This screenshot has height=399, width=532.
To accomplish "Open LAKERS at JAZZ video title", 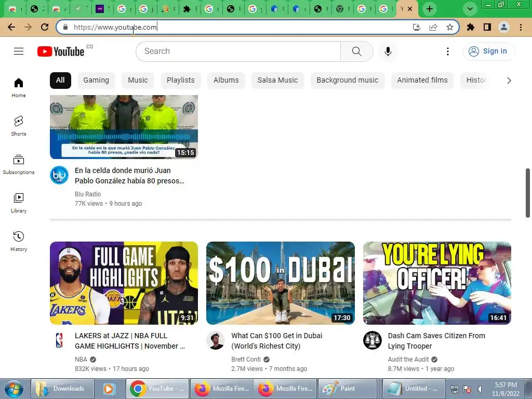I will point(130,341).
